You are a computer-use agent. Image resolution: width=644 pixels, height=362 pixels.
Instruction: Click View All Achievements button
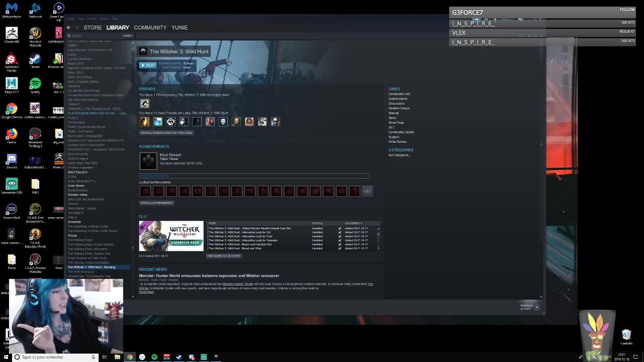(x=156, y=203)
